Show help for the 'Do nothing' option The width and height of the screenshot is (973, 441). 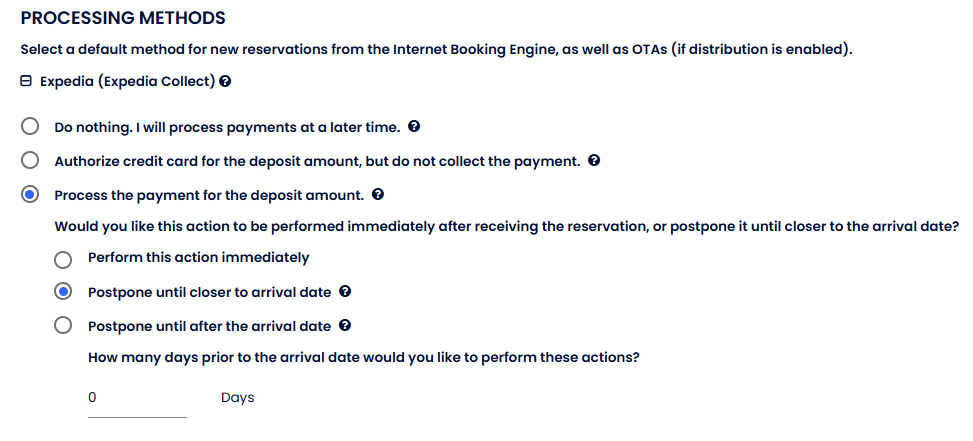click(x=414, y=128)
